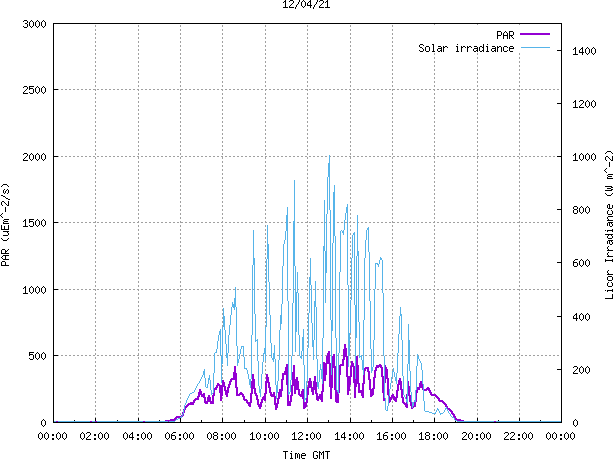Image resolution: width=613 pixels, height=459 pixels.
Task: Click the right axis value 1200
Action: [584, 104]
